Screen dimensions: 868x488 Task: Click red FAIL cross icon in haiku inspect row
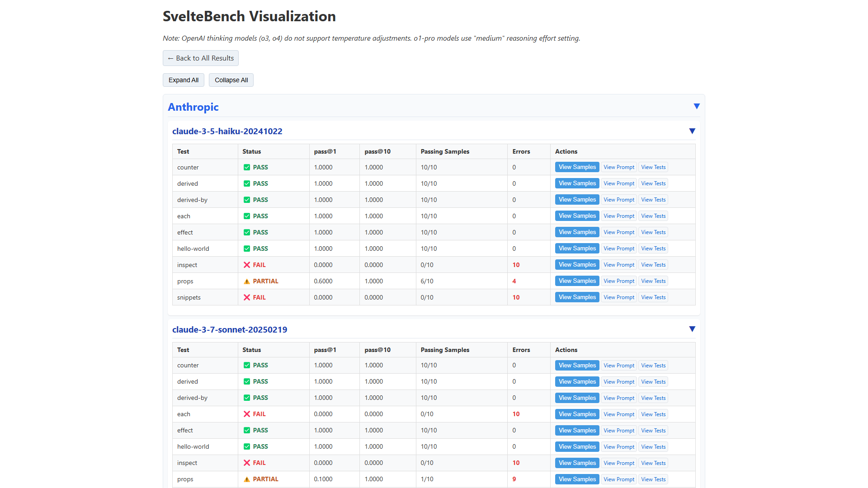(x=247, y=265)
